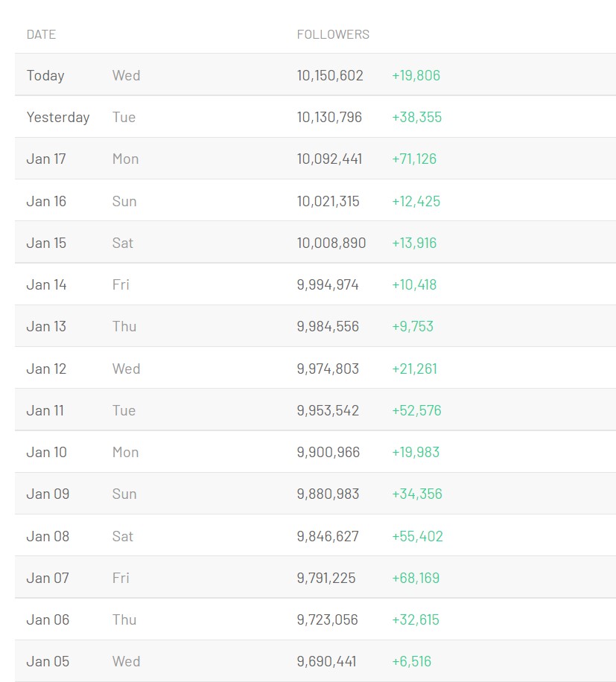Image resolution: width=616 pixels, height=682 pixels.
Task: Click the +71,126 follower gain
Action: pyautogui.click(x=414, y=159)
